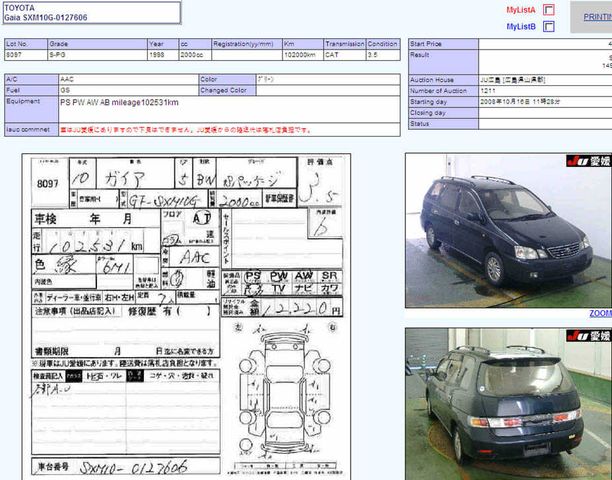
Task: Click the Closing day header cell
Action: coord(443,113)
